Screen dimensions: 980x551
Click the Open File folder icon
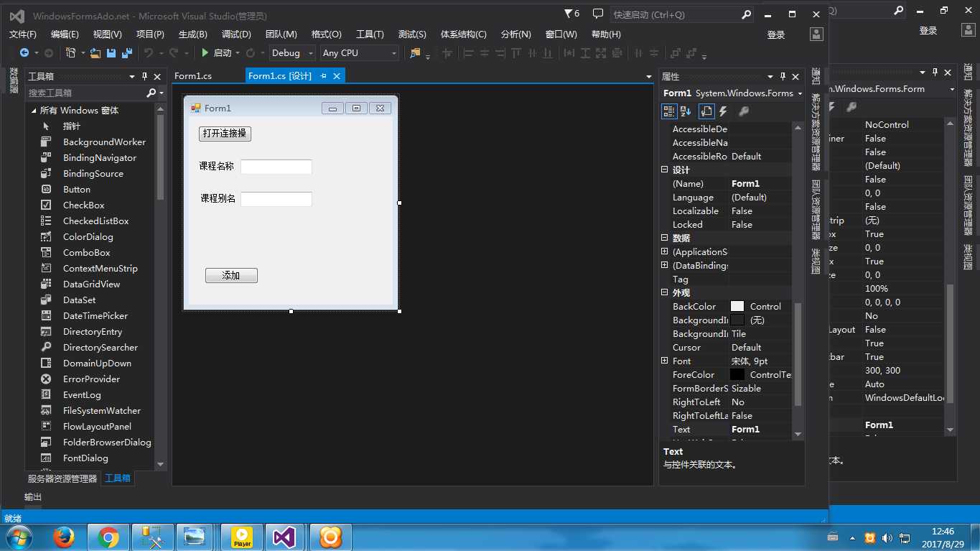click(x=95, y=53)
